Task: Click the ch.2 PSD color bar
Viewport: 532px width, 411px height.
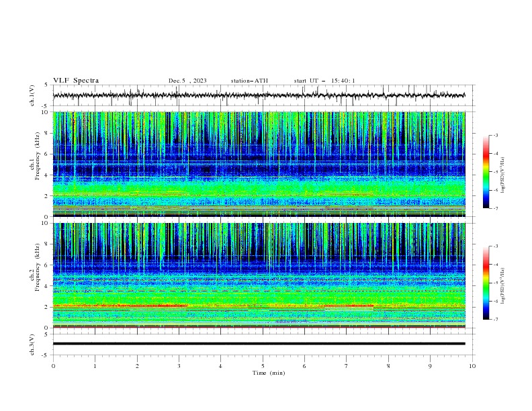Action: pos(486,283)
